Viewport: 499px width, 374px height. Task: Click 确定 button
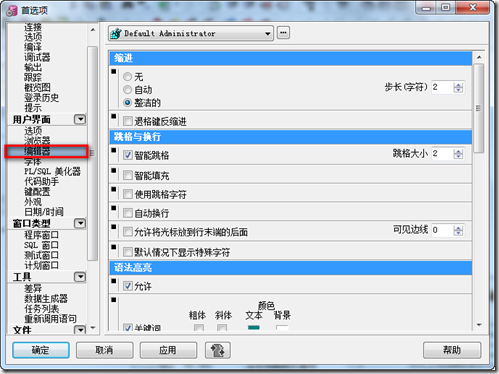pyautogui.click(x=41, y=350)
